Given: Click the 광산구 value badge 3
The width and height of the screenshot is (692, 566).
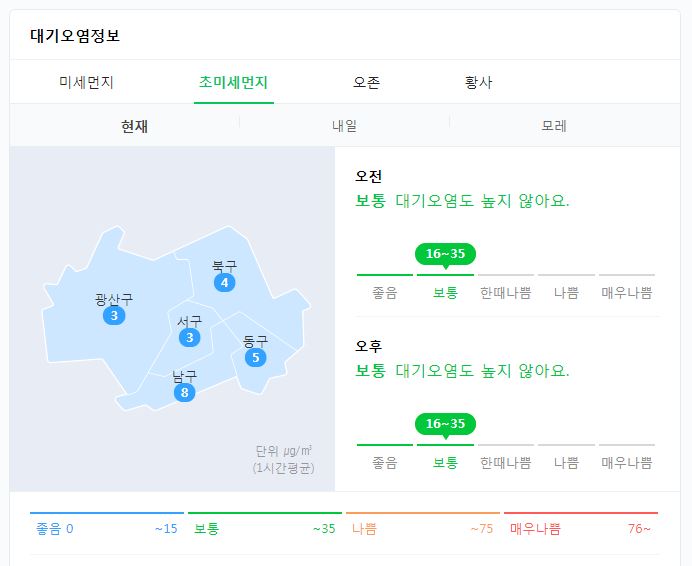Looking at the screenshot, I should (x=114, y=316).
